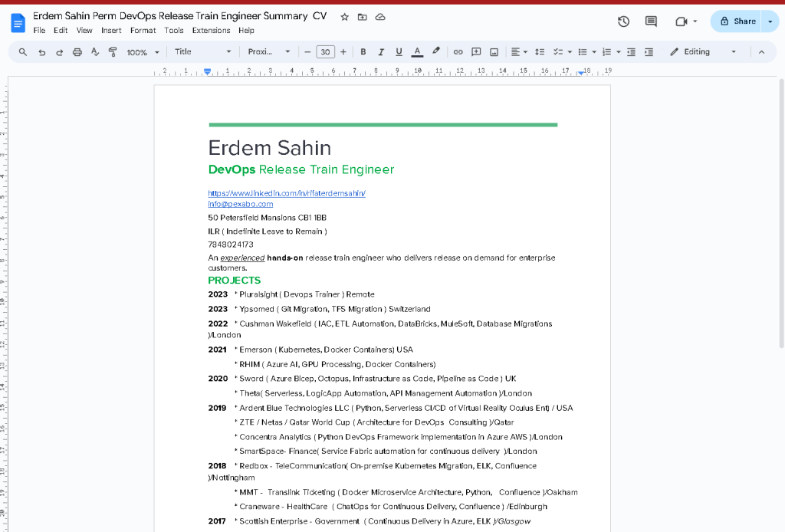Open version history clock icon

(x=623, y=21)
